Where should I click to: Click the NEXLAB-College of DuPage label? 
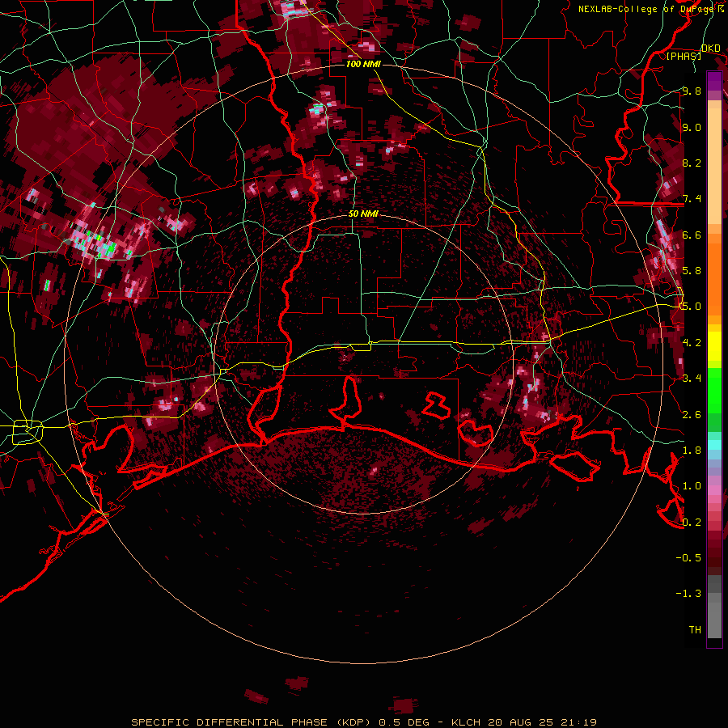point(646,9)
